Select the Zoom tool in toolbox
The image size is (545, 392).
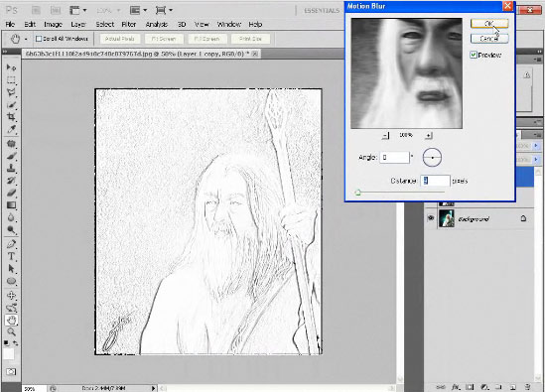[x=11, y=331]
